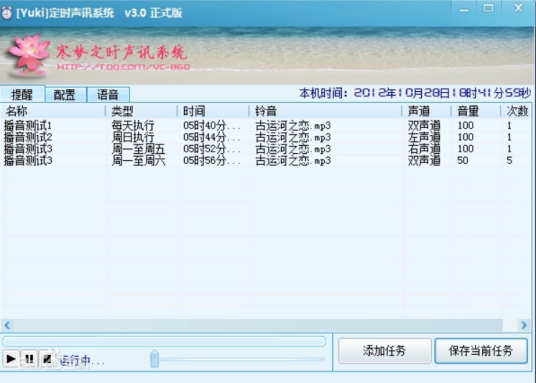
Task: Click the horizontal scrollbar left arrow
Action: click(7, 325)
